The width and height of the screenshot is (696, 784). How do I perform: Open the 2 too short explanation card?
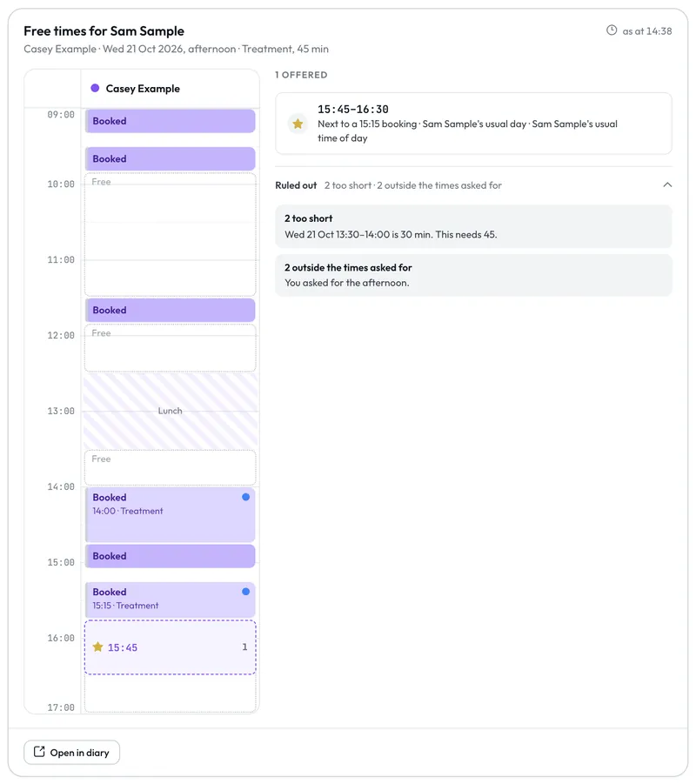(x=473, y=226)
